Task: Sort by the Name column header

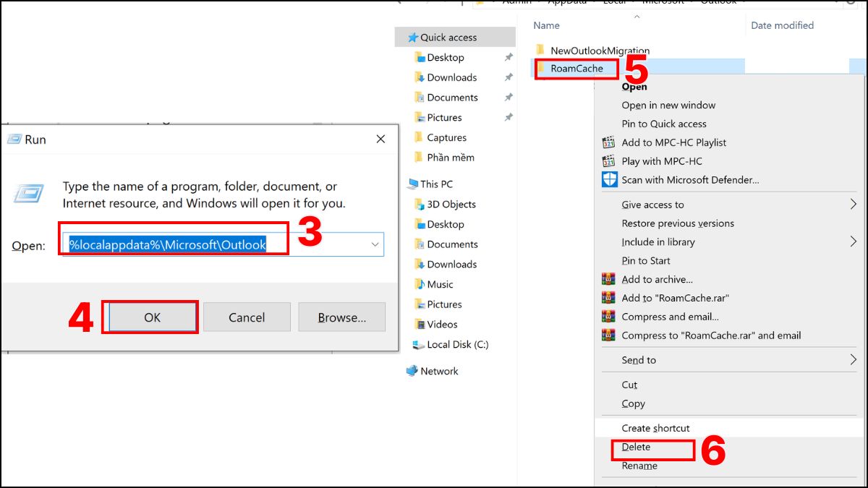Action: coord(546,25)
